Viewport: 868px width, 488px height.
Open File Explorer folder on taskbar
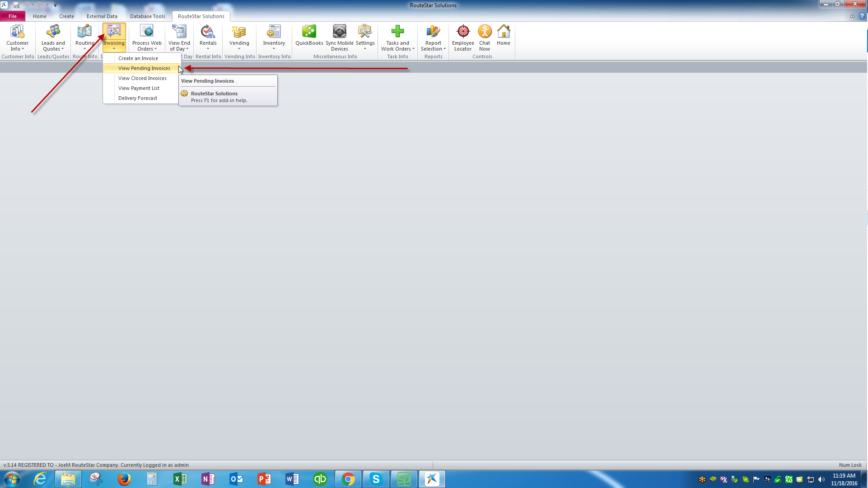tap(68, 479)
